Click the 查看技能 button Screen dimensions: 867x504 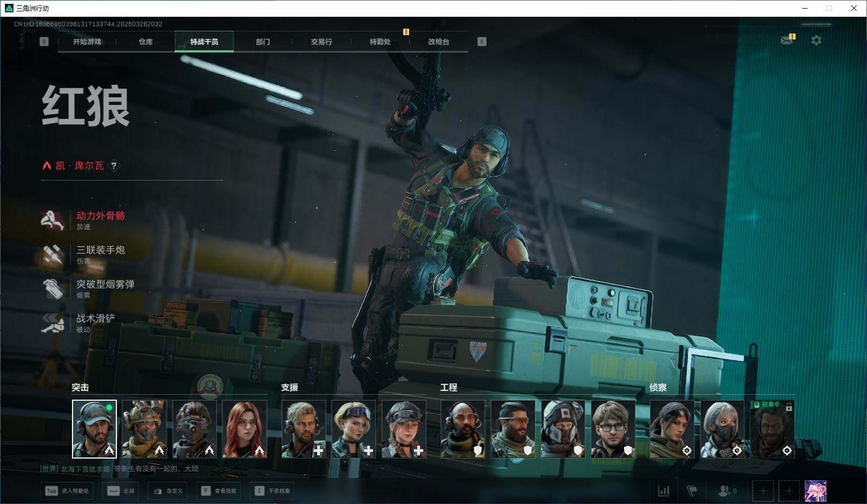click(x=219, y=491)
